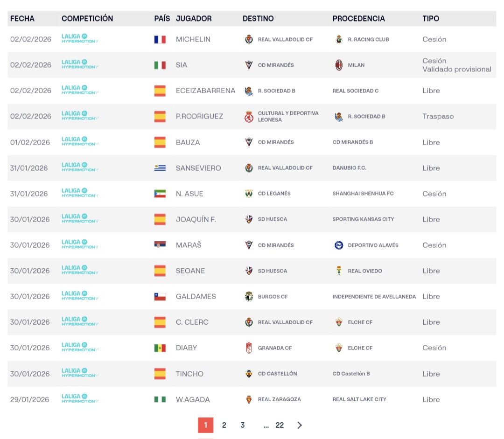Click the Deportivo Alavés crest icon
The image size is (504, 439).
(339, 245)
